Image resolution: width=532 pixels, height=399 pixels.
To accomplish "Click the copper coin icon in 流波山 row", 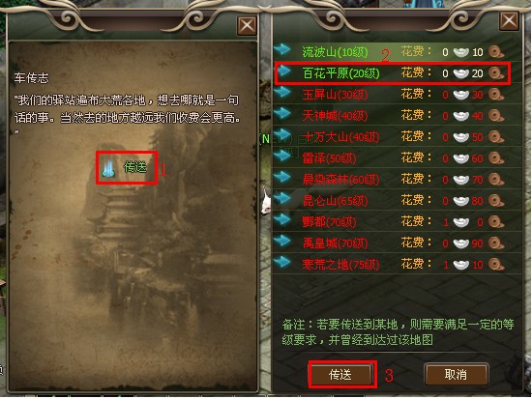I will click(x=496, y=52).
